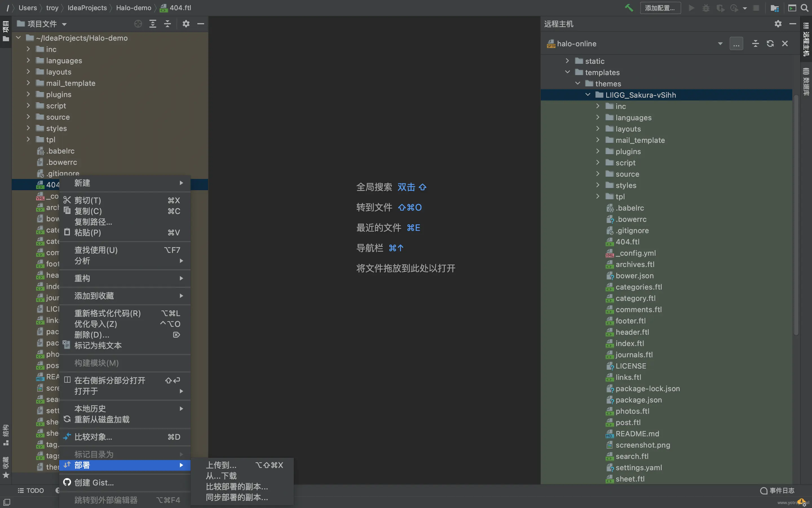Click the Run play icon in toolbar
Image resolution: width=812 pixels, height=508 pixels.
691,8
